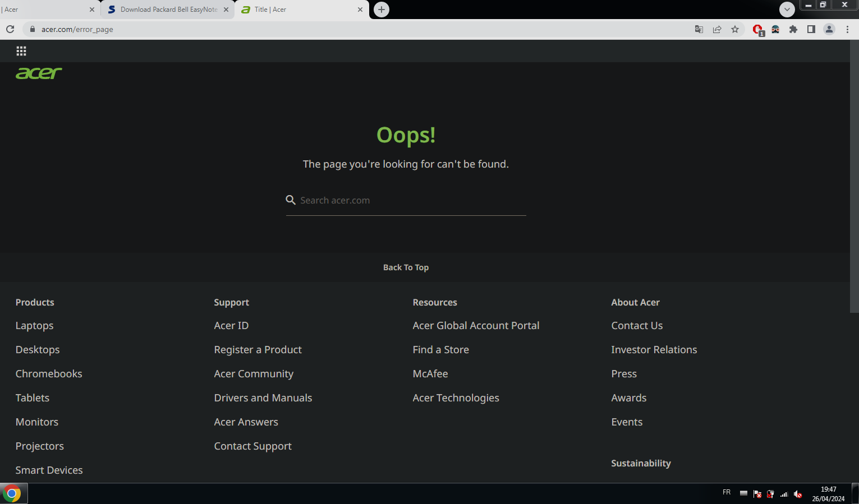The width and height of the screenshot is (859, 504).
Task: Switch to the Download Packard Bell EasyNote tab
Action: tap(168, 10)
